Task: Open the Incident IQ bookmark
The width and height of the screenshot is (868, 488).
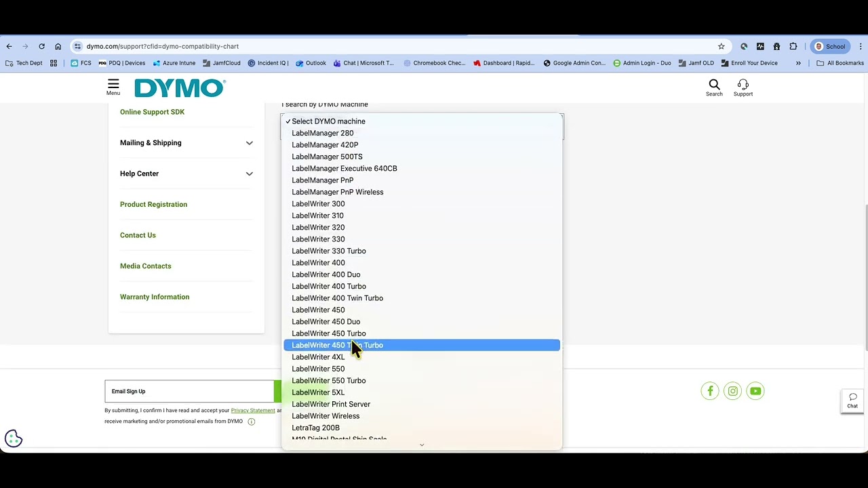Action: coord(268,63)
